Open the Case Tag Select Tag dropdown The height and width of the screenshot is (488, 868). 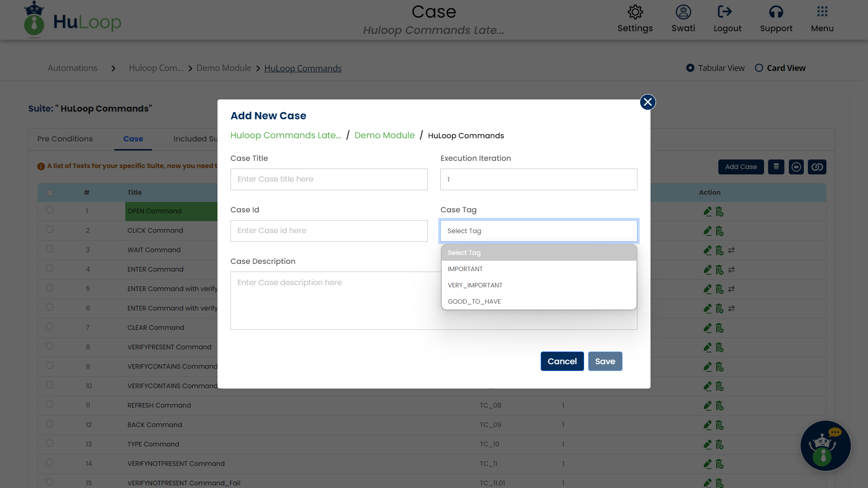[538, 231]
